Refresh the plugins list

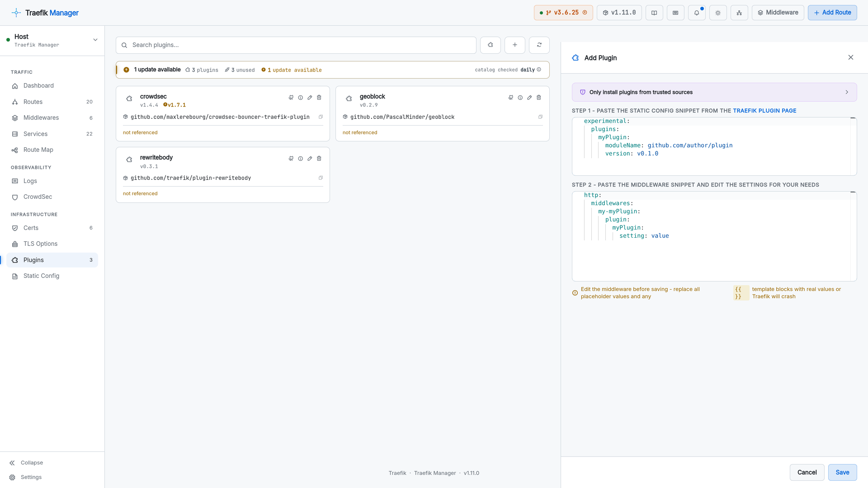pyautogui.click(x=539, y=45)
